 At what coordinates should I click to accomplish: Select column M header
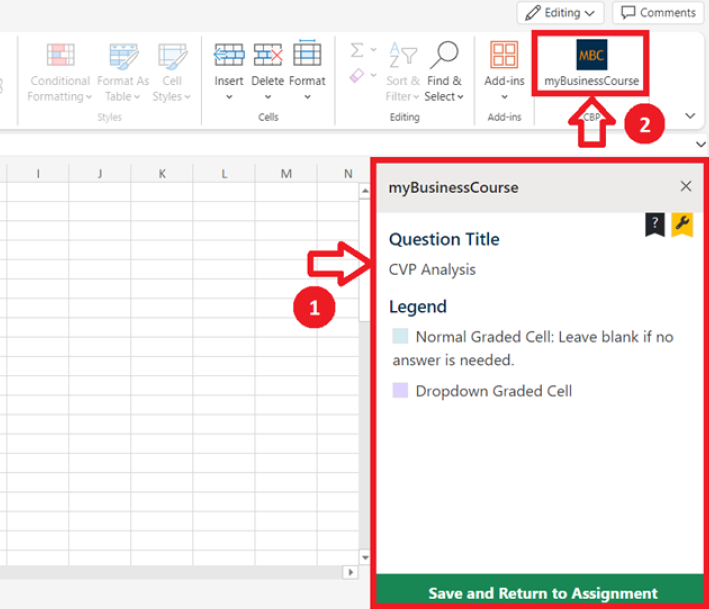pyautogui.click(x=286, y=174)
